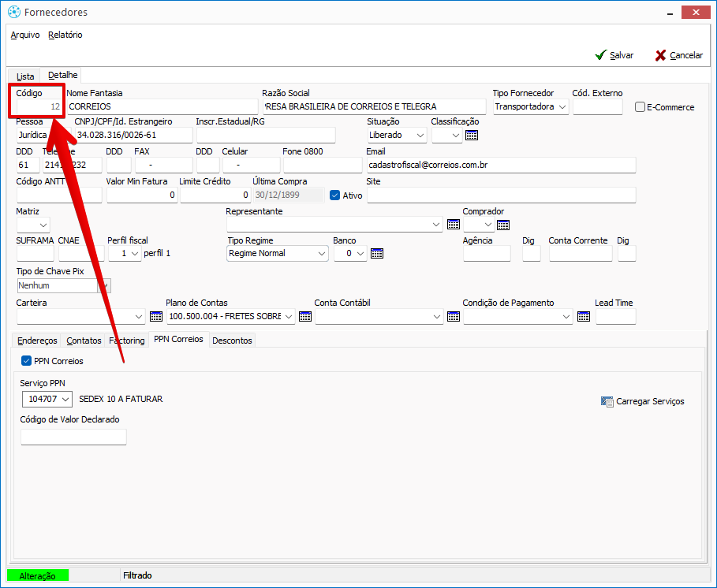Open lookup grid beside Comprador dropdown

(503, 225)
